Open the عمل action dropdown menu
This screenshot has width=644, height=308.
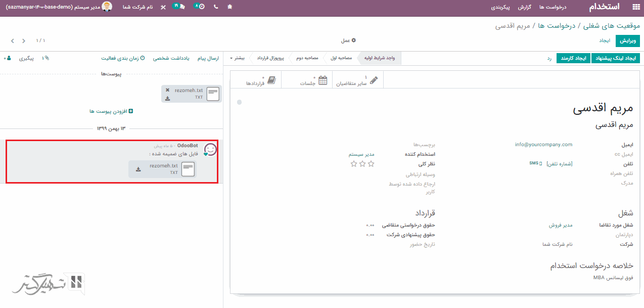pos(348,40)
